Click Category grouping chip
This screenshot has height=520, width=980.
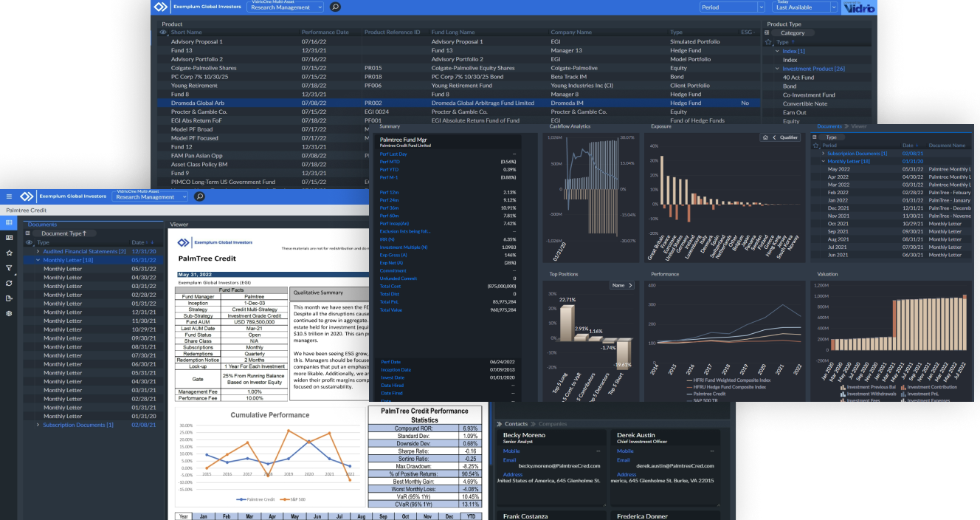click(793, 33)
